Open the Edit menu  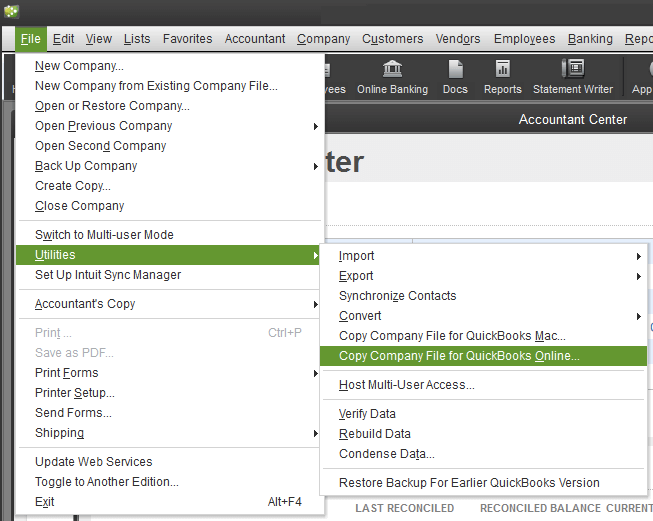pyautogui.click(x=63, y=39)
